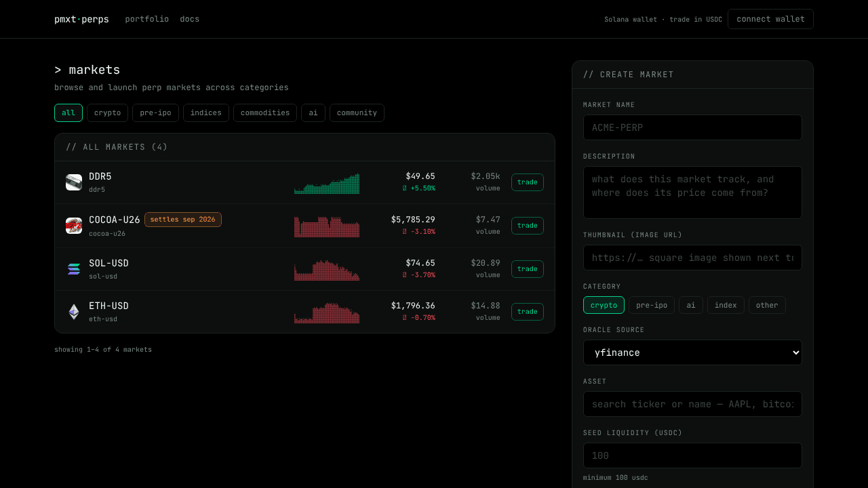The height and width of the screenshot is (488, 868).
Task: Click the -3.10% change value
Action: [x=419, y=232]
